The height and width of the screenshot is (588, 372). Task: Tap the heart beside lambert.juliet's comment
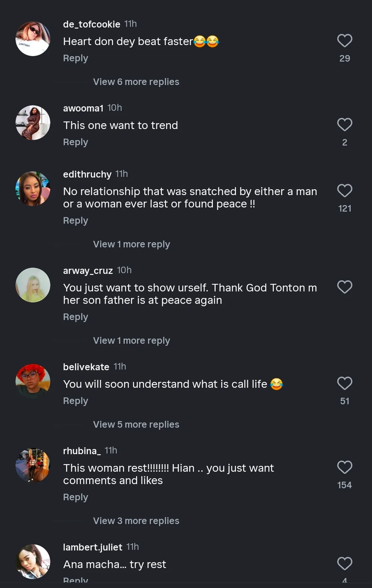pos(344,564)
